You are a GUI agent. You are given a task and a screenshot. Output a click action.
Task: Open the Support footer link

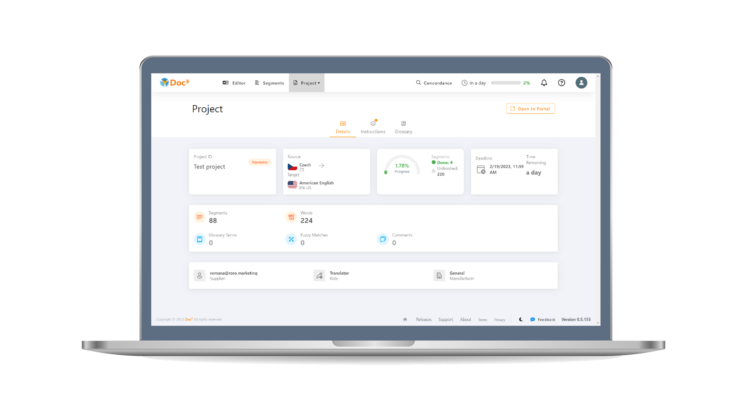[445, 320]
